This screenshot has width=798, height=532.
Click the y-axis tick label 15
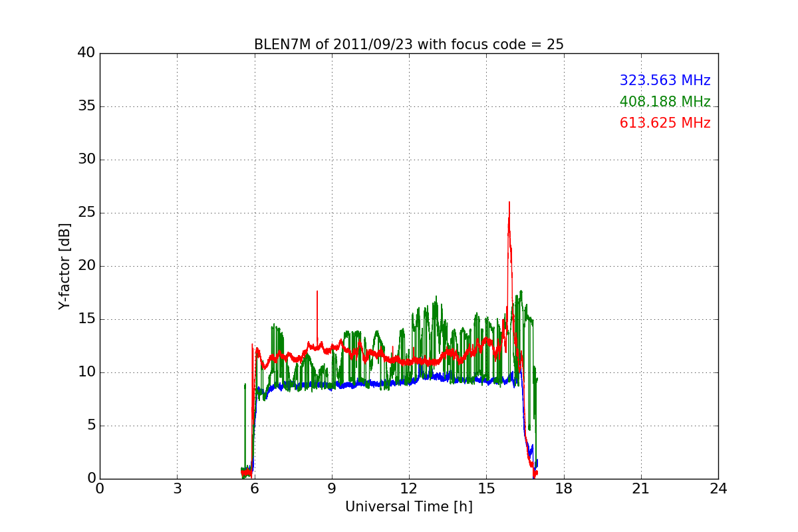click(x=86, y=319)
